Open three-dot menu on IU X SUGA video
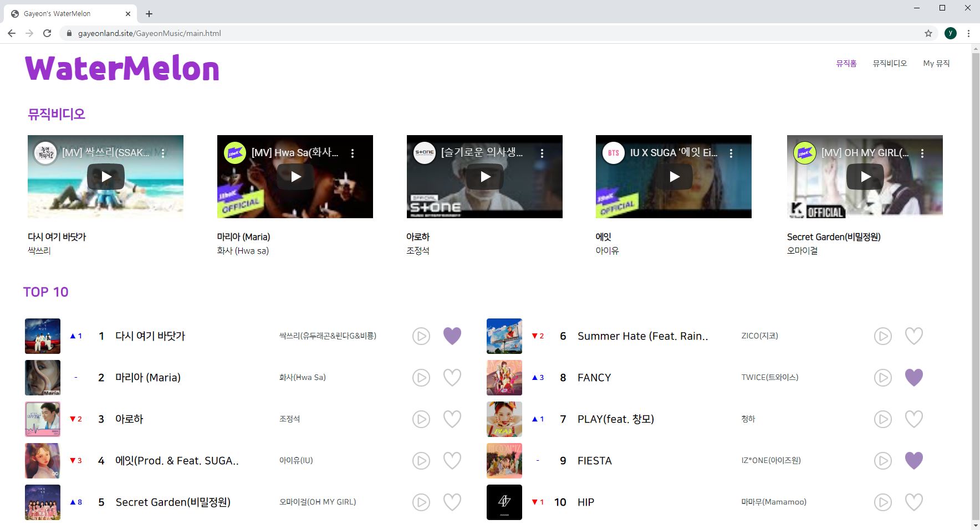The height and width of the screenshot is (530, 980). (731, 153)
